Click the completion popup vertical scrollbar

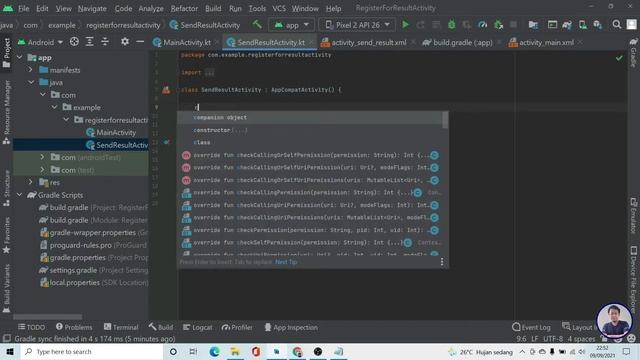click(x=445, y=120)
